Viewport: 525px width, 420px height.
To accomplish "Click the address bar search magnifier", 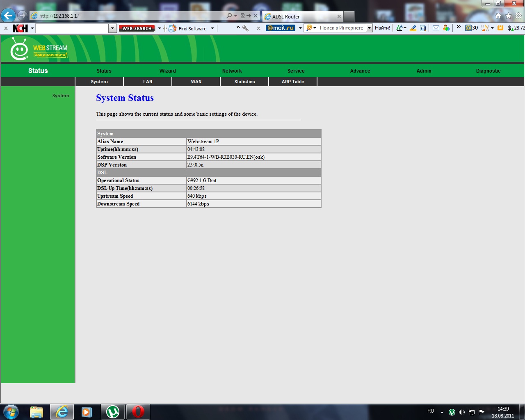I will pos(229,16).
